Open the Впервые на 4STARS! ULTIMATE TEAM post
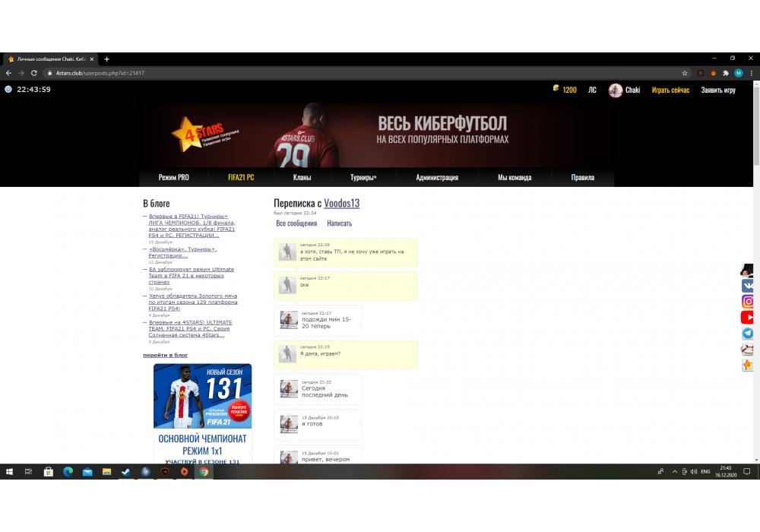 (190, 328)
